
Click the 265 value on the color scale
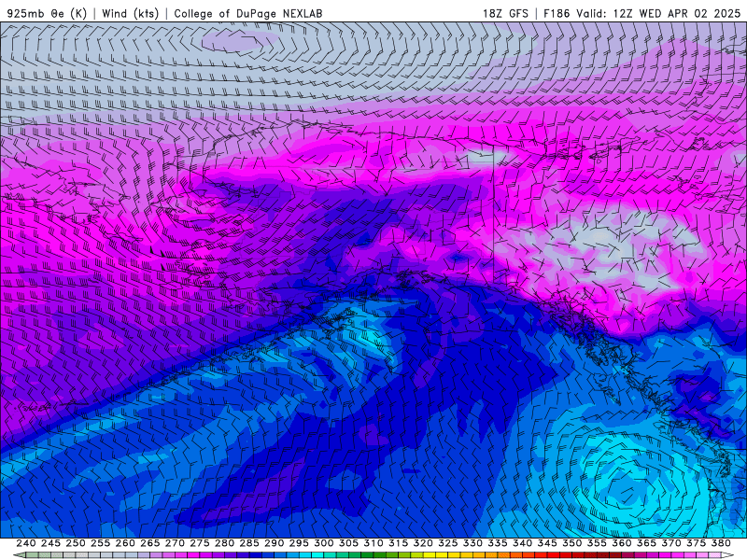coord(149,543)
